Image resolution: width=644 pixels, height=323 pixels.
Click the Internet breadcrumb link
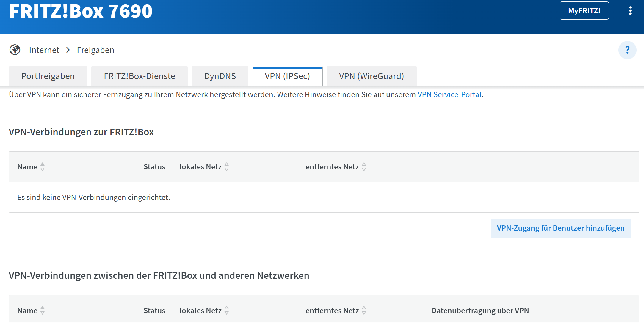pos(44,50)
